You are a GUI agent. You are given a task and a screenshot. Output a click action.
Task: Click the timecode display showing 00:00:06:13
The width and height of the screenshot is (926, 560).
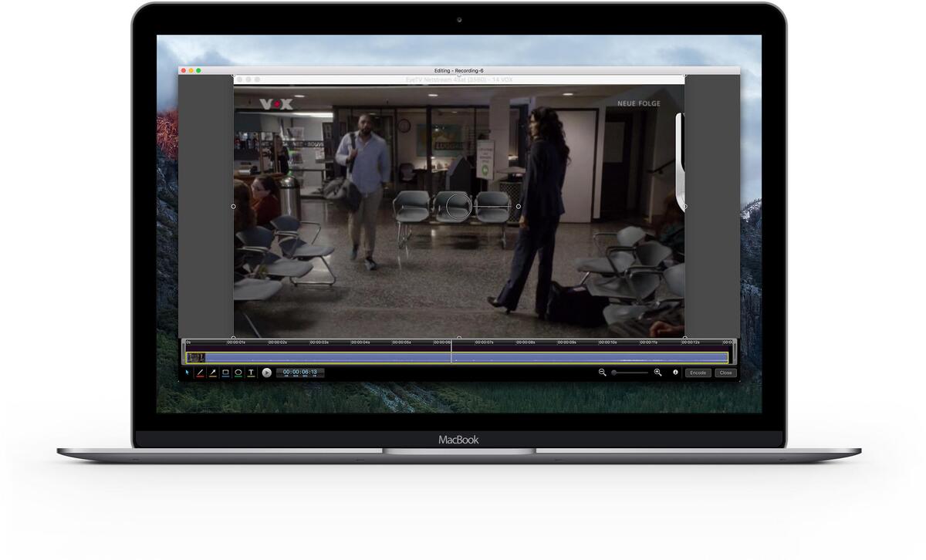299,373
